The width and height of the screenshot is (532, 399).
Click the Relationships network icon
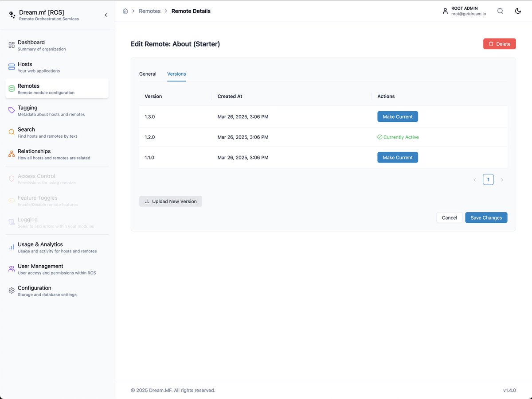pyautogui.click(x=12, y=154)
